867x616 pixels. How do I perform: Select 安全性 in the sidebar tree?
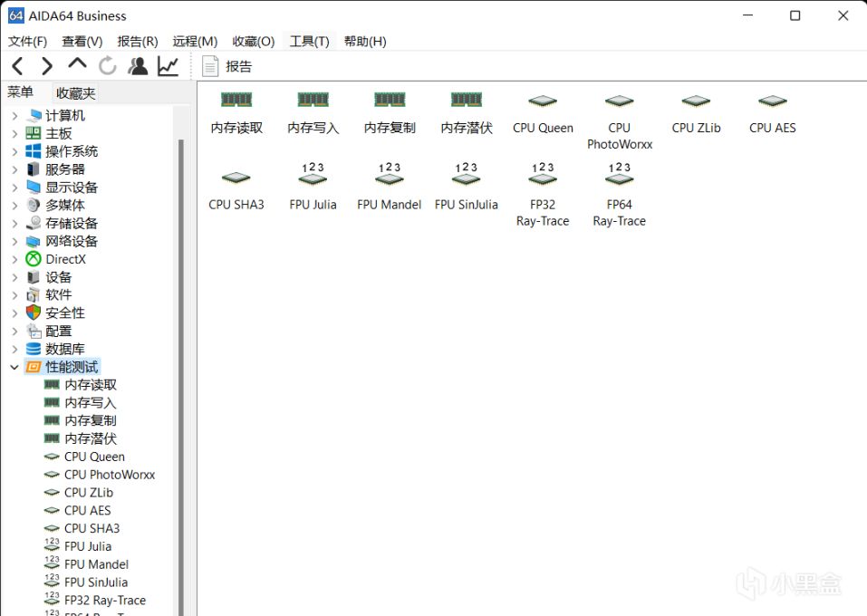pyautogui.click(x=64, y=313)
